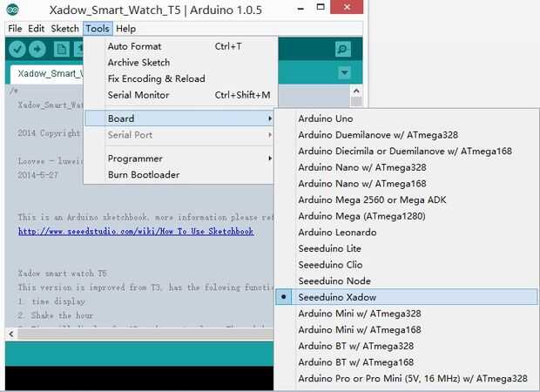Select Arduino Uno board

(x=407, y=118)
